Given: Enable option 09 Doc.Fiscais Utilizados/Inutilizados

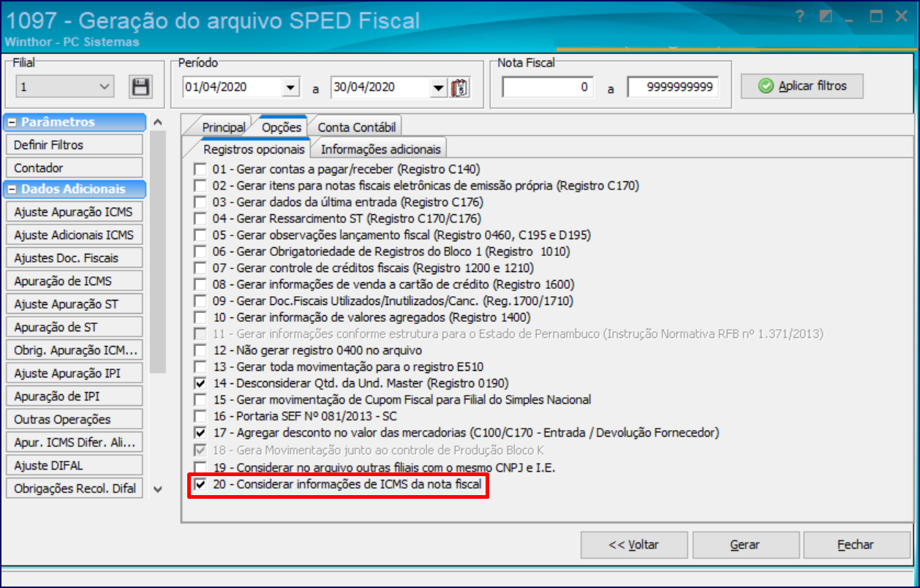Looking at the screenshot, I should point(200,301).
